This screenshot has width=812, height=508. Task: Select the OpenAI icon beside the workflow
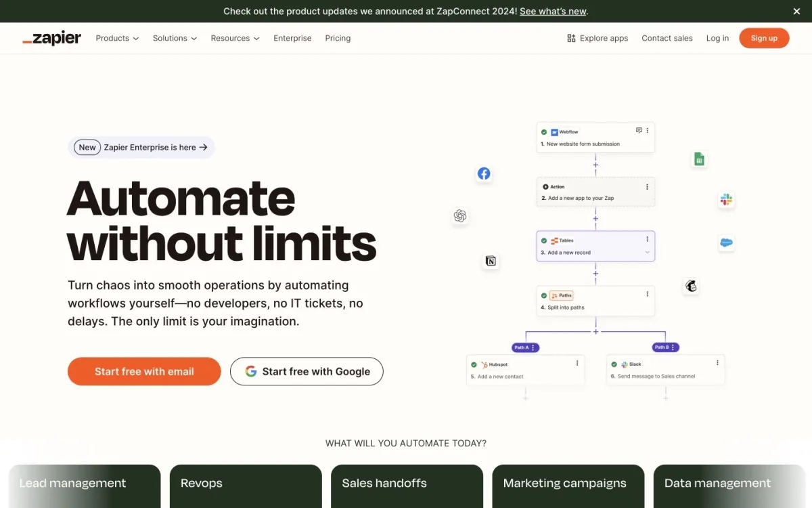coord(460,216)
